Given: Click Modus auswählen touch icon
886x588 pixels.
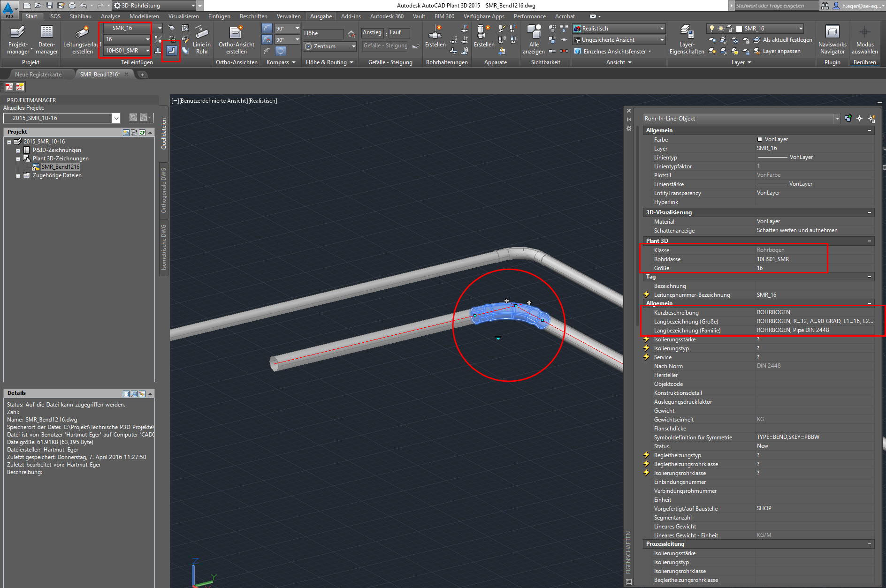Looking at the screenshot, I should 864,39.
